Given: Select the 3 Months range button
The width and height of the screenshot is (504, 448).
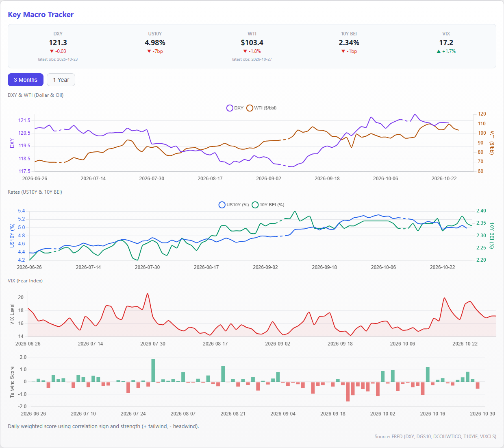Looking at the screenshot, I should coord(26,80).
